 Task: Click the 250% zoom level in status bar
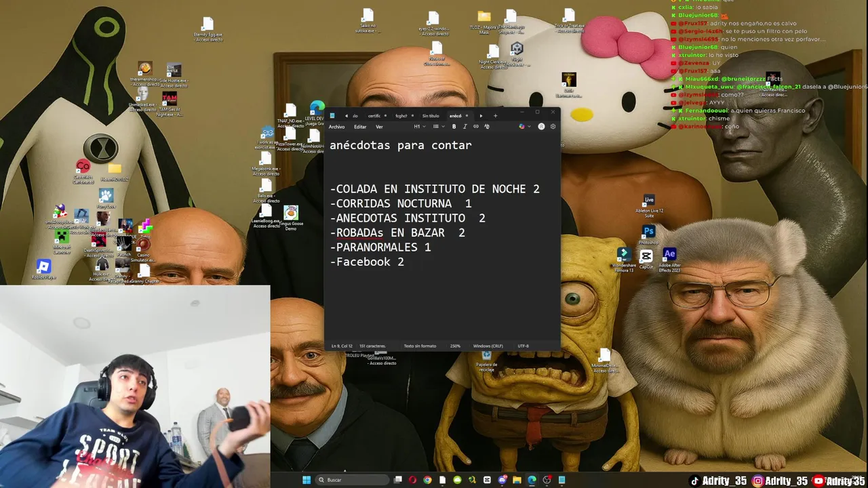[x=455, y=346]
